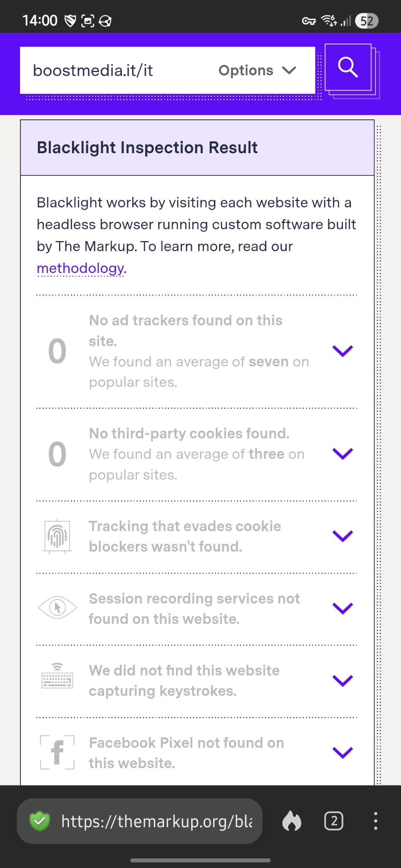Open the Options dropdown
Image resolution: width=401 pixels, height=868 pixels.
pyautogui.click(x=257, y=70)
